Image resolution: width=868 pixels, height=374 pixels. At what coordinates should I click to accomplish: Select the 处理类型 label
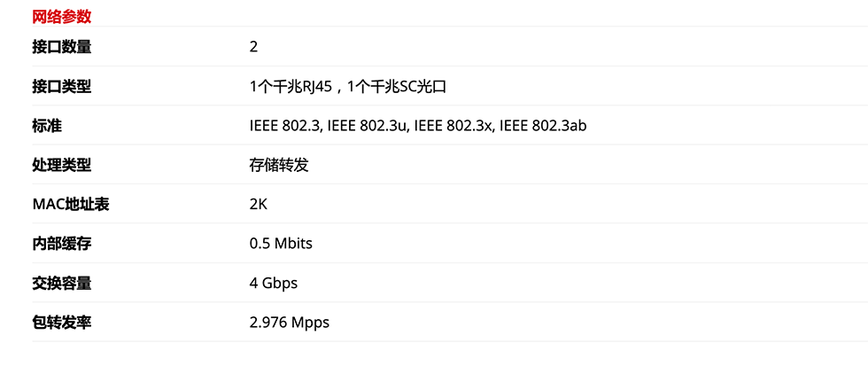[61, 165]
